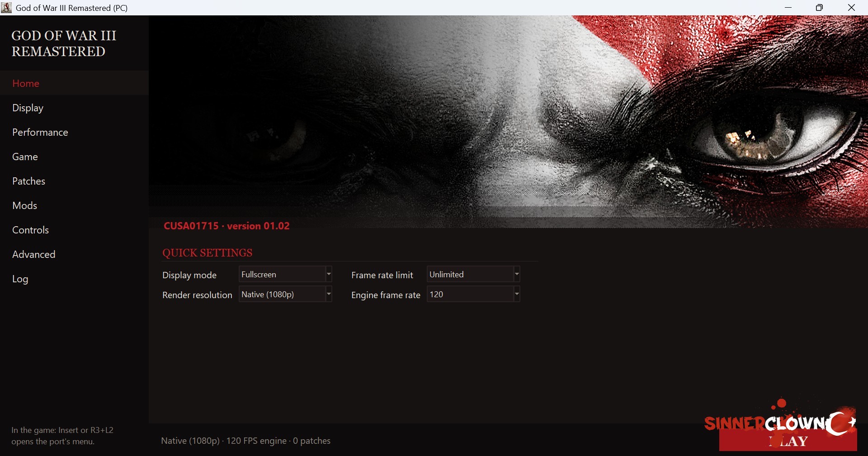
Task: Expand the Frame rate limit dropdown
Action: (474, 274)
